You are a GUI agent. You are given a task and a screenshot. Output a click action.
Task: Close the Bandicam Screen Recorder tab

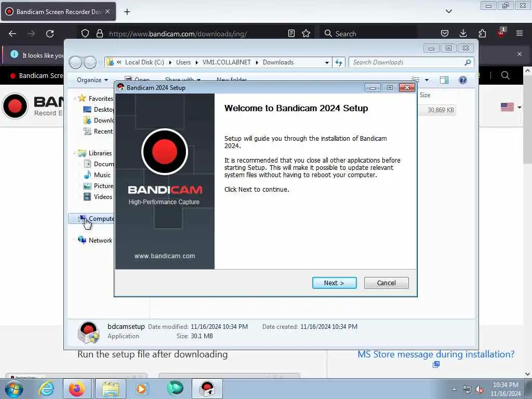(x=108, y=11)
